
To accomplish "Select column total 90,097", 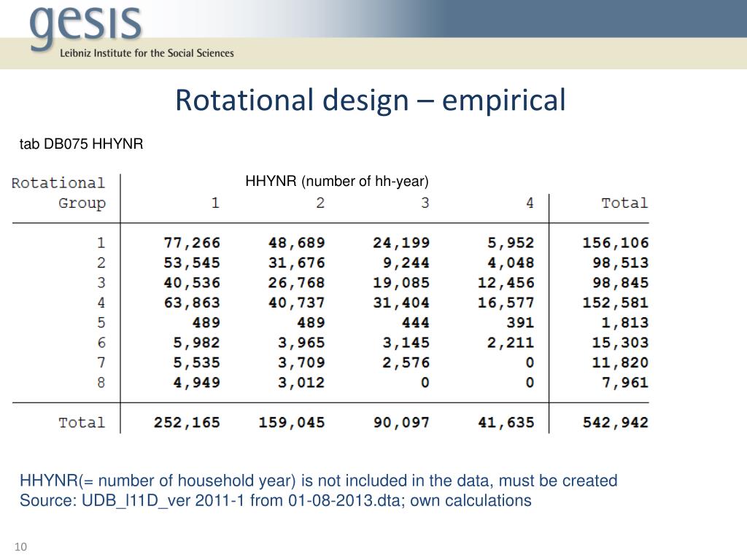I will coord(401,423).
